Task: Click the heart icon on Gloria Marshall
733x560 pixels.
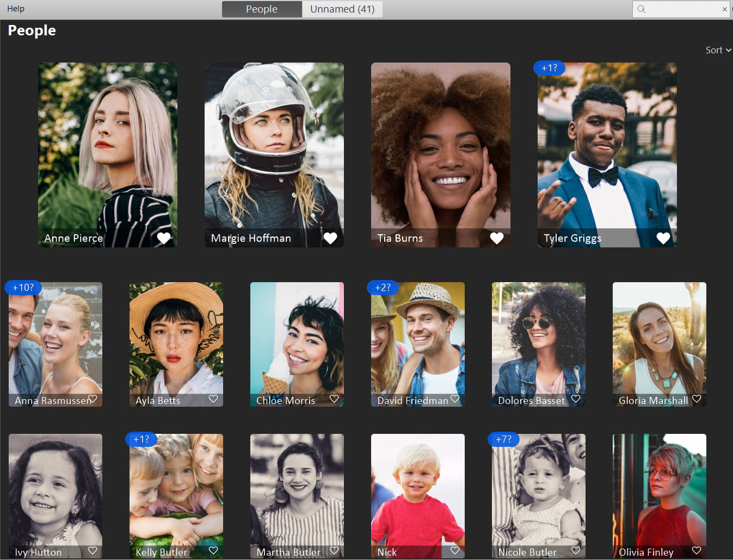Action: pyautogui.click(x=697, y=399)
